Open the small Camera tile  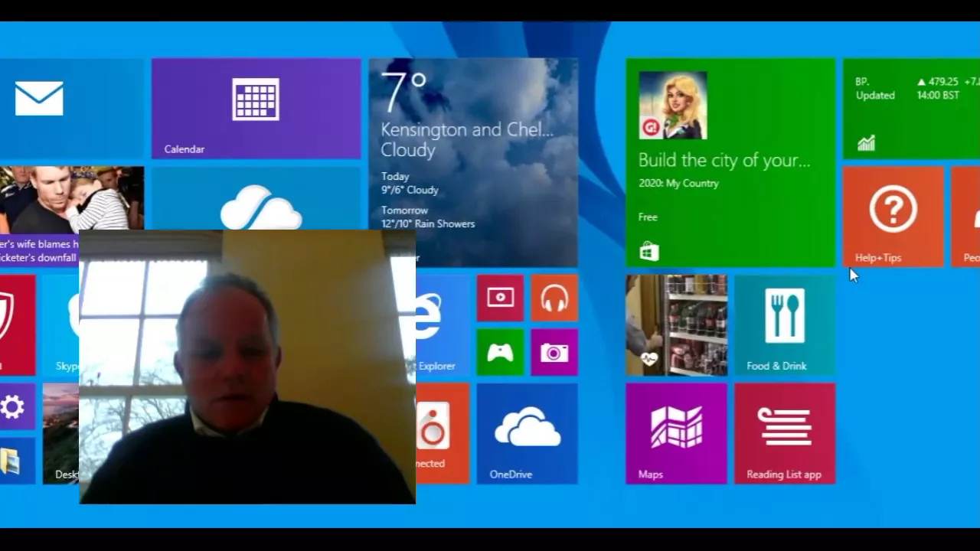click(554, 352)
